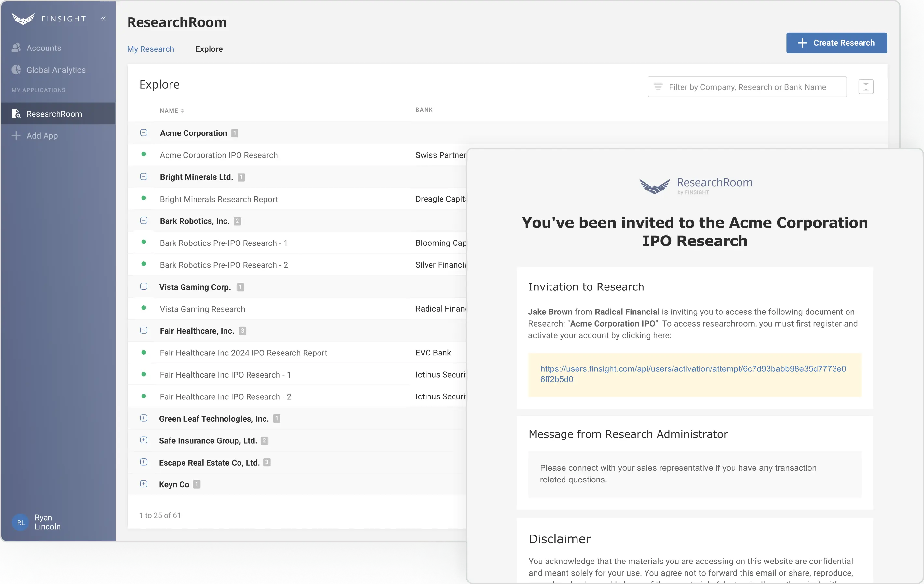Viewport: 924px width, 584px height.
Task: Click the Finsight bird logo in the sidebar
Action: 23,19
